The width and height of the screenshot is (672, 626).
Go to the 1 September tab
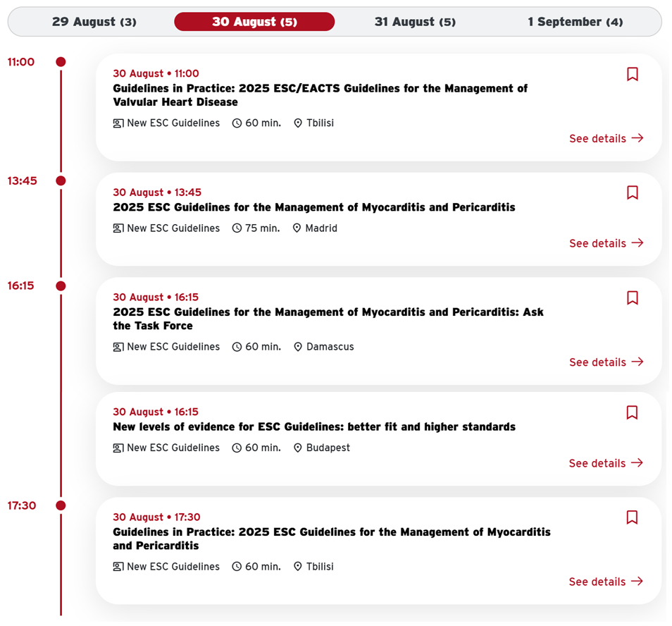point(575,22)
